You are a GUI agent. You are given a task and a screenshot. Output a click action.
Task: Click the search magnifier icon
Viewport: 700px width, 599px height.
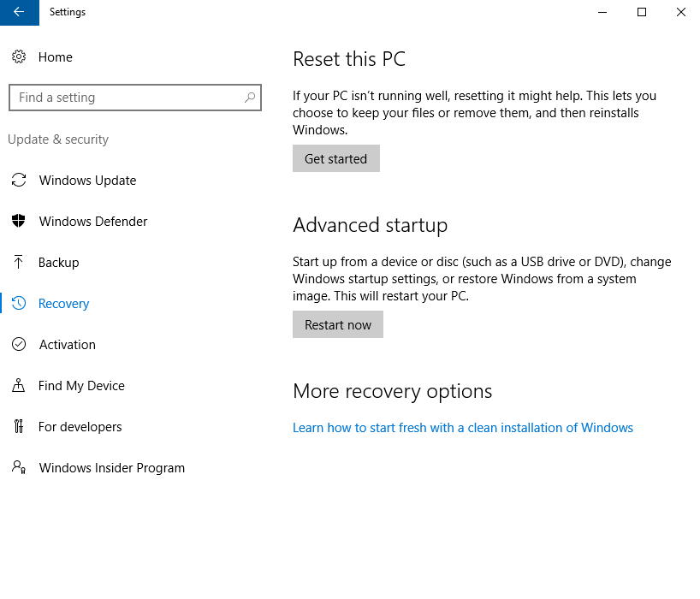coord(249,98)
